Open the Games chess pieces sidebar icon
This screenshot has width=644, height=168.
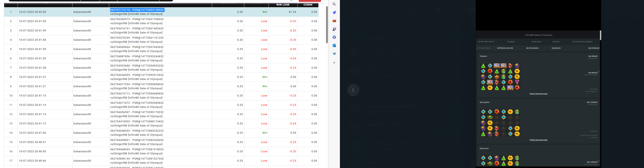(334, 29)
